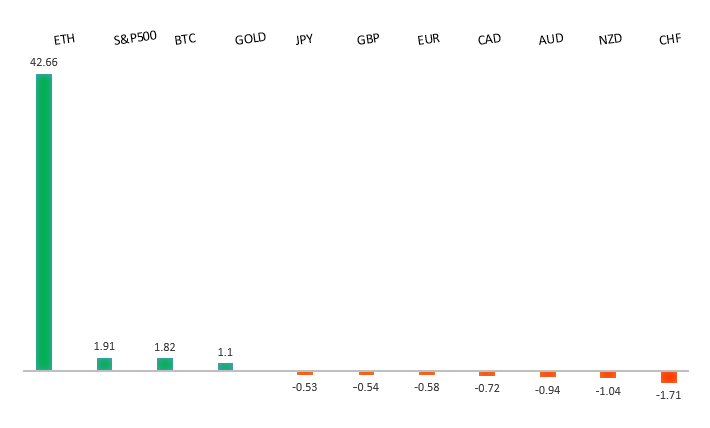Click the 42.66 data label

(x=43, y=62)
